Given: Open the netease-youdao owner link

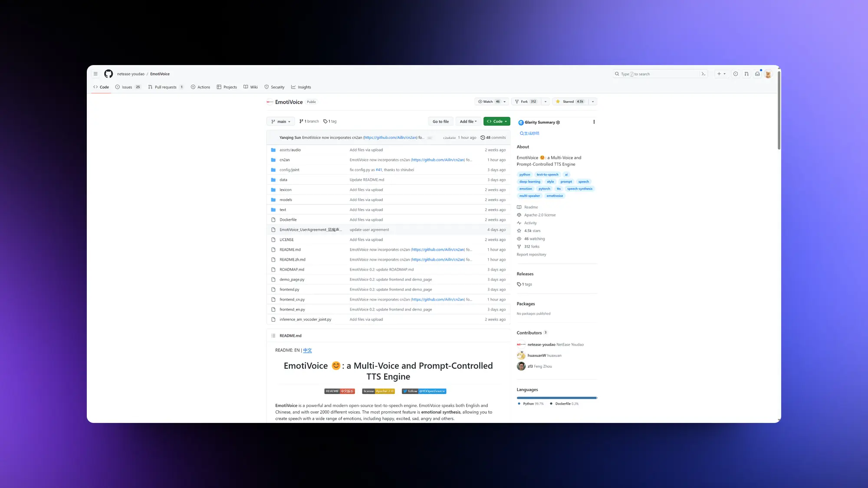Looking at the screenshot, I should (131, 74).
